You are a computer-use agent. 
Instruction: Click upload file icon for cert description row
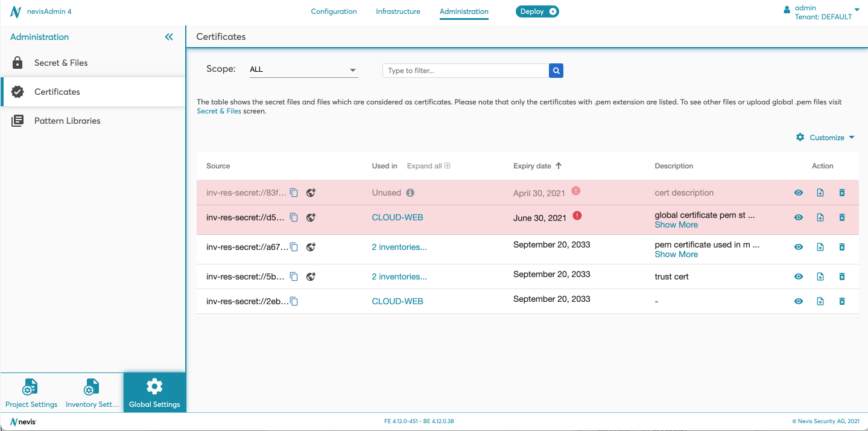click(820, 193)
